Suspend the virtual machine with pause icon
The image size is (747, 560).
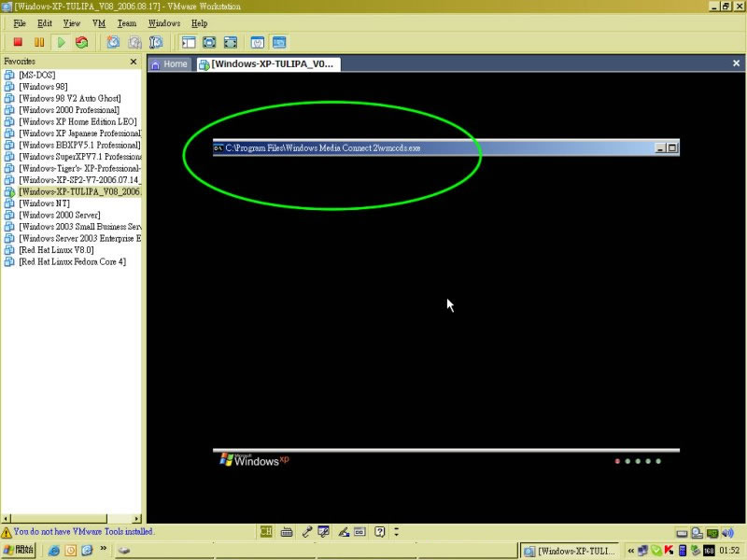39,42
